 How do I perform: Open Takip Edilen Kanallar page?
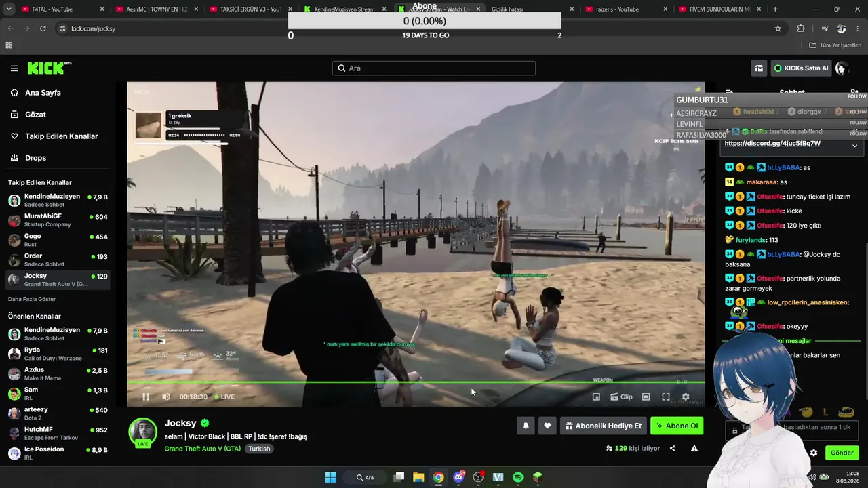[61, 136]
